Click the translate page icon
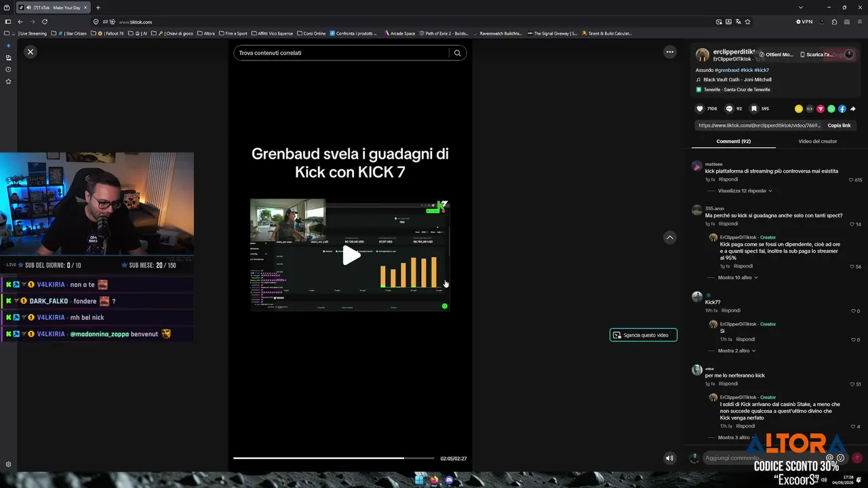868x488 pixels. click(x=738, y=22)
